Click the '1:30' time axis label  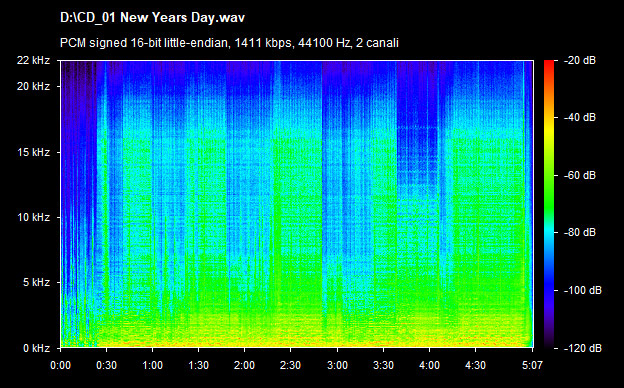(198, 365)
